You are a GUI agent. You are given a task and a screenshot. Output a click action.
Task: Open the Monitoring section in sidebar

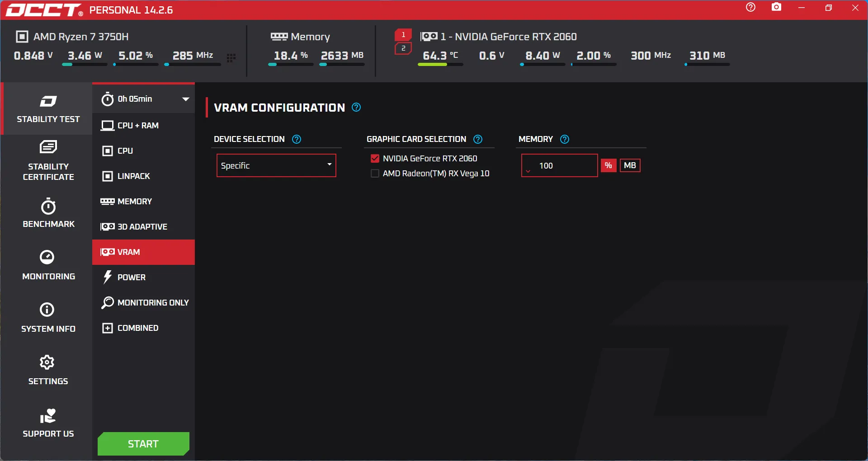pyautogui.click(x=48, y=265)
